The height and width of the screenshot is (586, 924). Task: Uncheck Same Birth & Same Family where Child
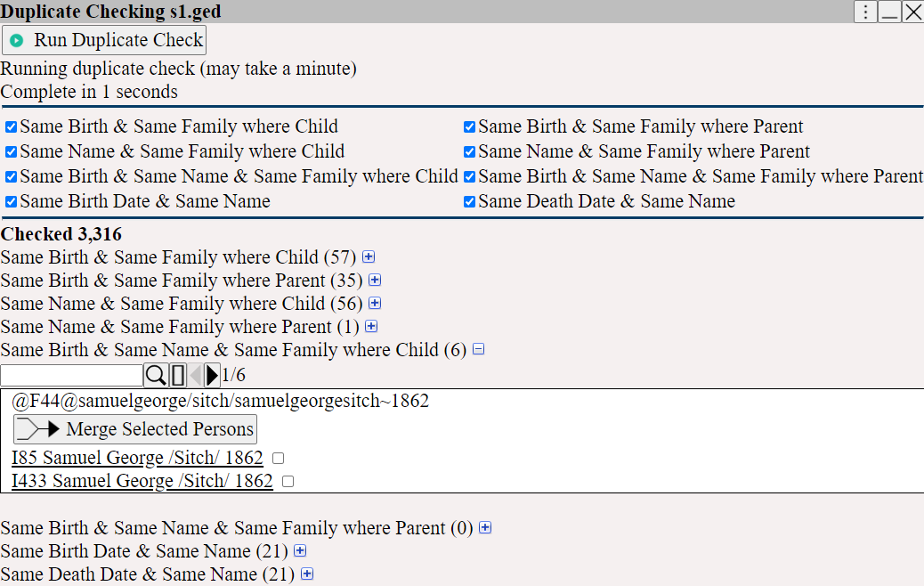11,126
